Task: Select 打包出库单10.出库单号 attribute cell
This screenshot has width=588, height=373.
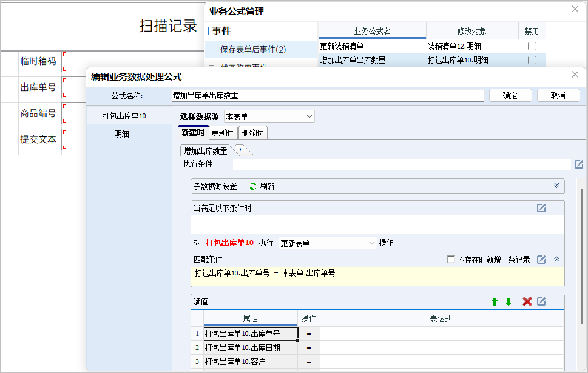Action: (x=251, y=334)
